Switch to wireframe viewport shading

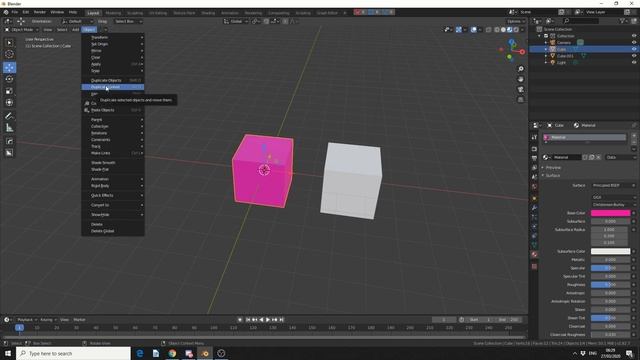click(x=497, y=30)
